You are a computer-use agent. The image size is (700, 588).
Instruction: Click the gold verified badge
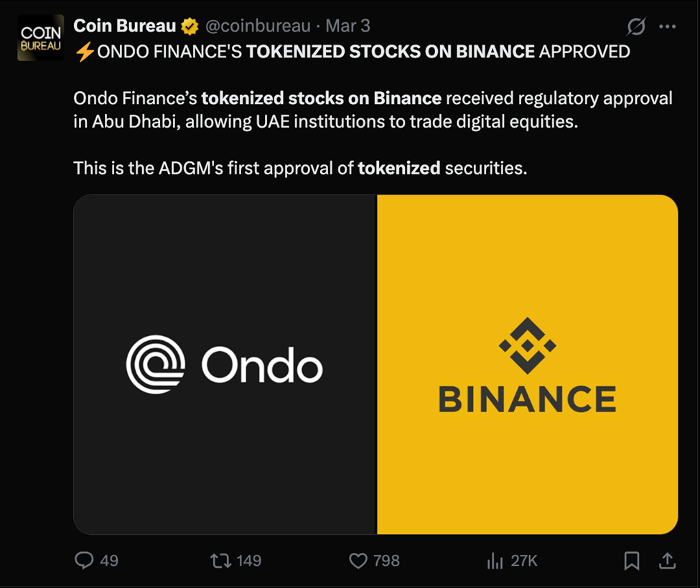(190, 27)
